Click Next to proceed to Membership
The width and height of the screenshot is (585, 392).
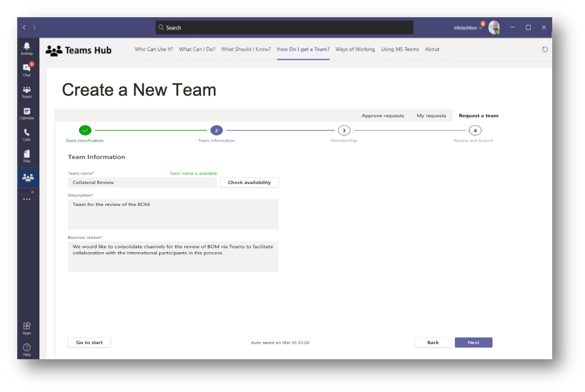pos(473,342)
